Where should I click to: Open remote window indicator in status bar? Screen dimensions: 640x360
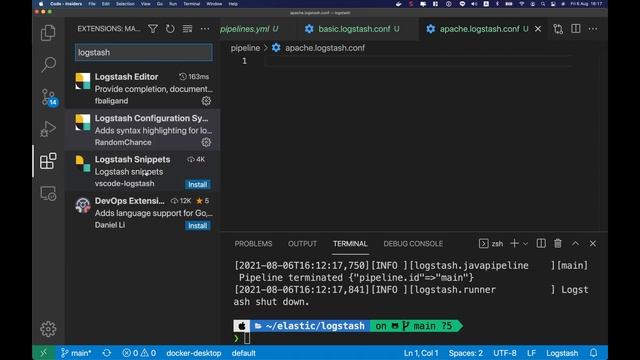[44, 353]
